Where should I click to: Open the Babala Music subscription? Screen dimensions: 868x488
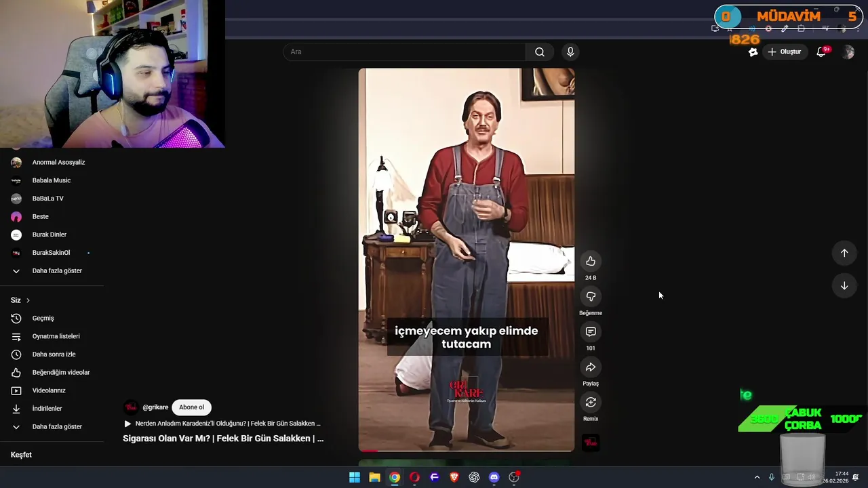(x=52, y=180)
